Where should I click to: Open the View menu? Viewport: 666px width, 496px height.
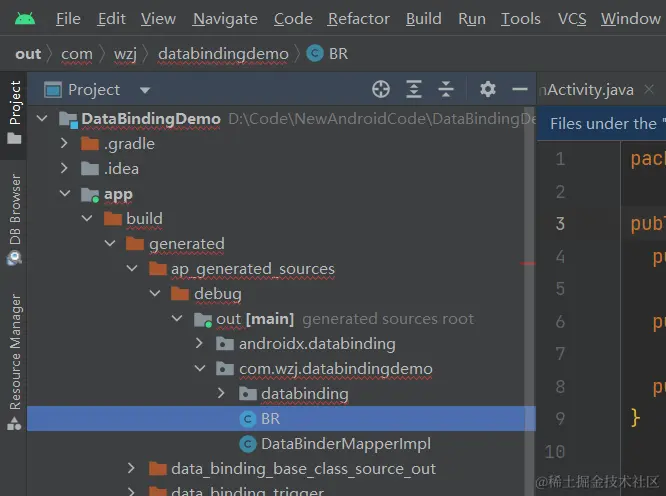(x=158, y=19)
